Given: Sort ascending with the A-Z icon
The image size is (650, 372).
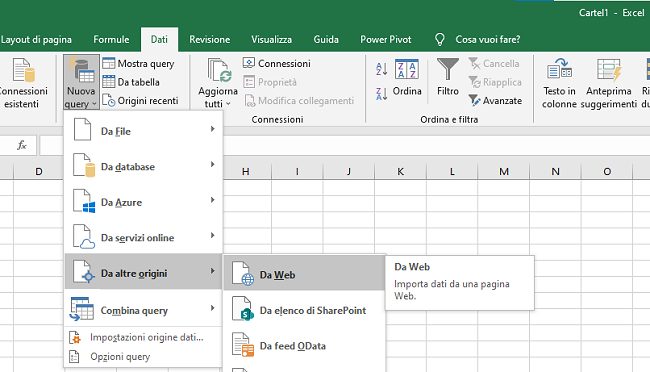Looking at the screenshot, I should (x=381, y=69).
